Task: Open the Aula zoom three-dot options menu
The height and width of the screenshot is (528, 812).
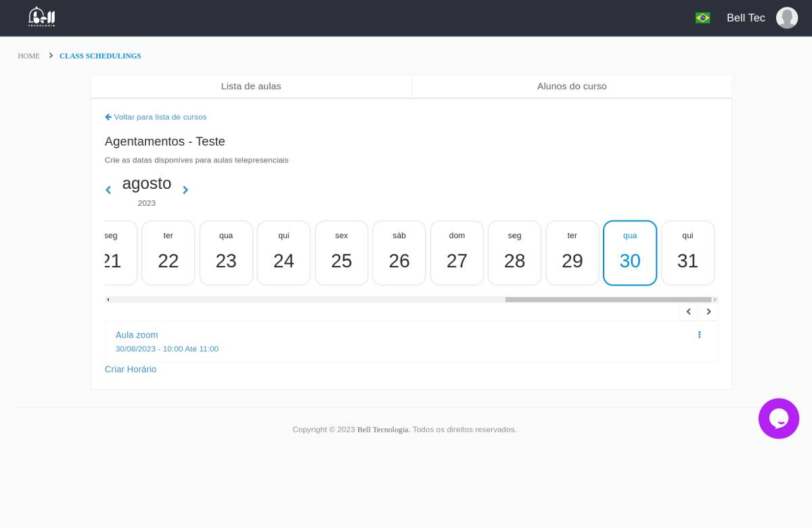Action: [699, 334]
